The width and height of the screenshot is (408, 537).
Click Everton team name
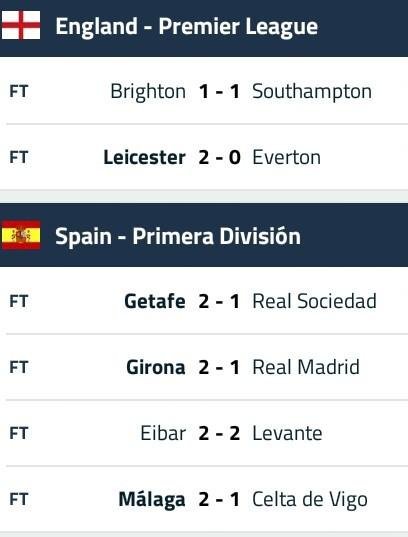[x=286, y=158]
